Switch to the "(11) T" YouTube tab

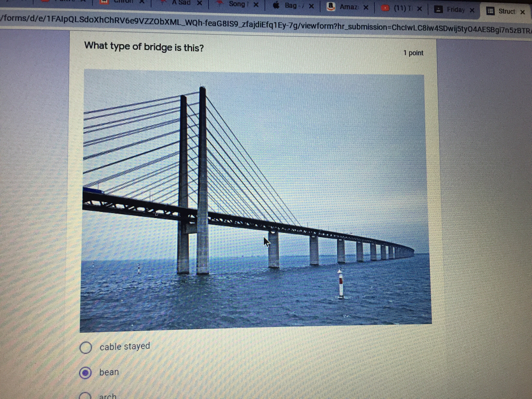click(402, 8)
